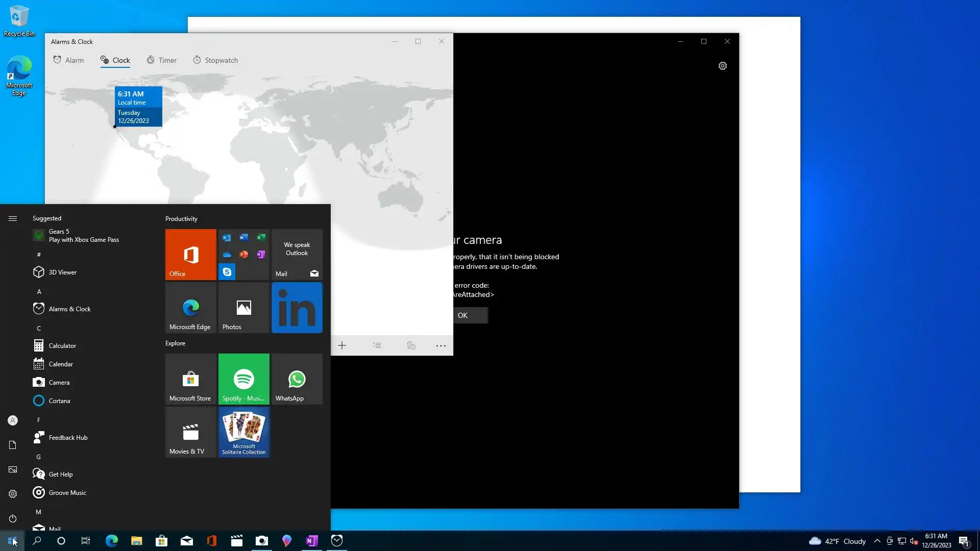
Task: Click compare times icon in Clock toolbar
Action: (411, 346)
